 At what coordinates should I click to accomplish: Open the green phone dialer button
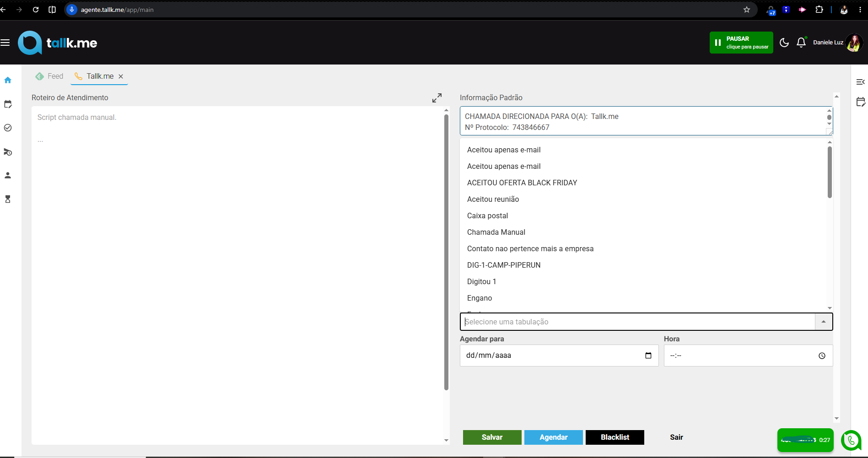tap(851, 440)
